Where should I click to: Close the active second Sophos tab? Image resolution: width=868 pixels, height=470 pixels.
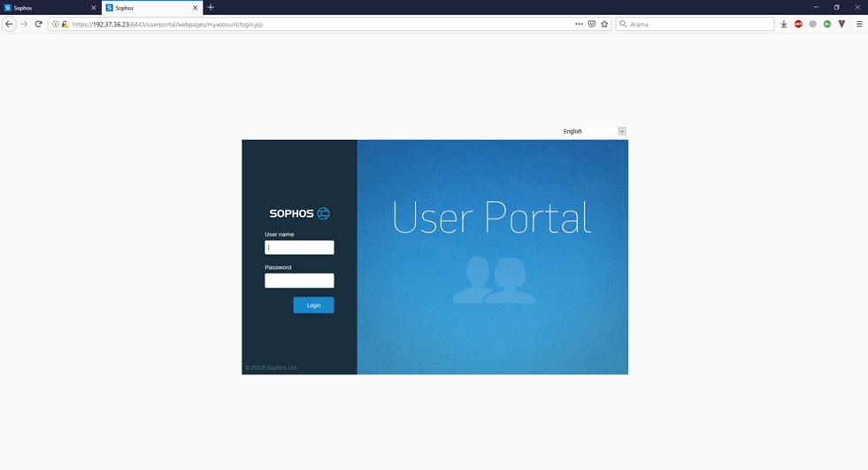(x=195, y=8)
